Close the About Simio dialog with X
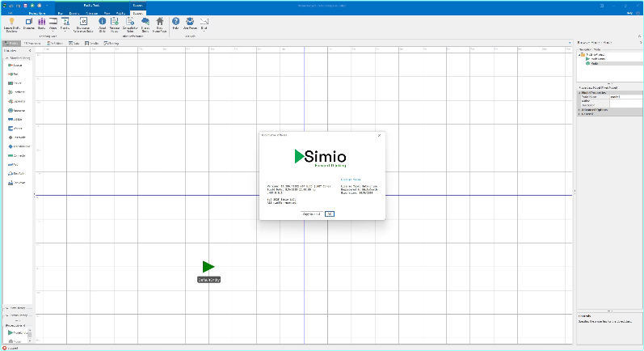 379,135
